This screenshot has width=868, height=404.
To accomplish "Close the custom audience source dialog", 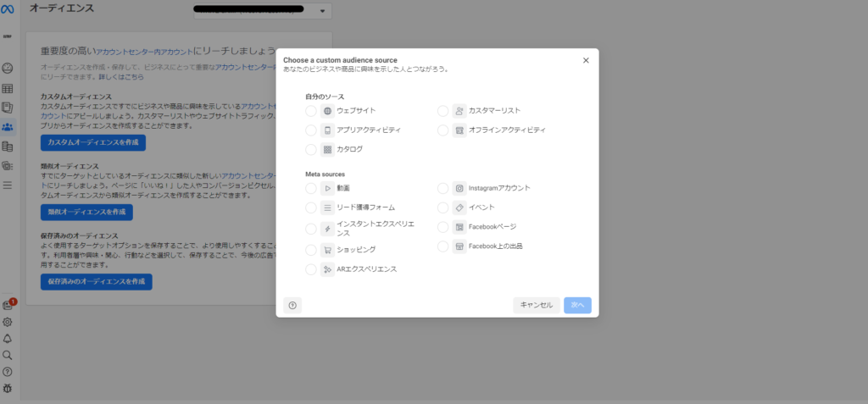I will pyautogui.click(x=586, y=60).
